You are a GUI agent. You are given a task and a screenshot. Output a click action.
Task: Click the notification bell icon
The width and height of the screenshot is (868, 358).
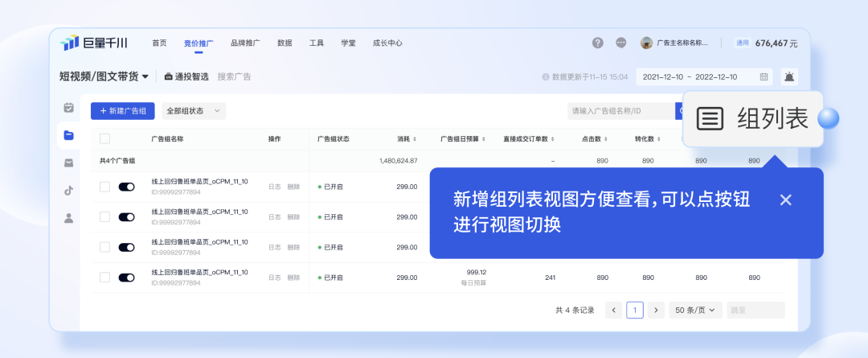click(x=788, y=76)
